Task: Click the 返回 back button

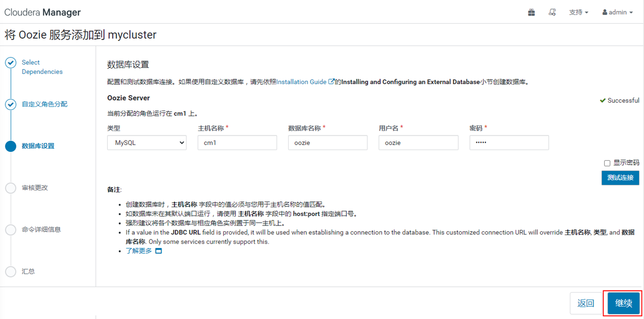Action: (586, 303)
